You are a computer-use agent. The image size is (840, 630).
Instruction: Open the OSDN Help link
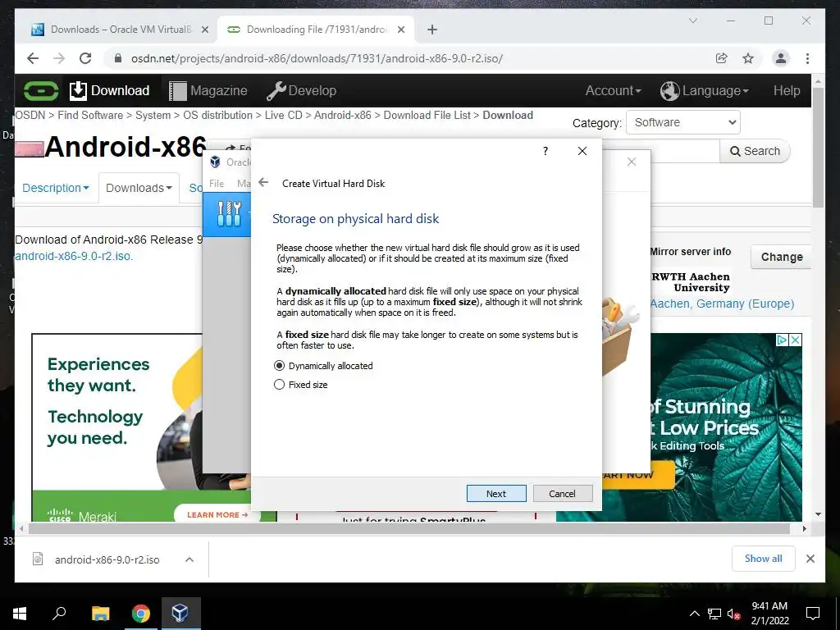click(x=787, y=90)
